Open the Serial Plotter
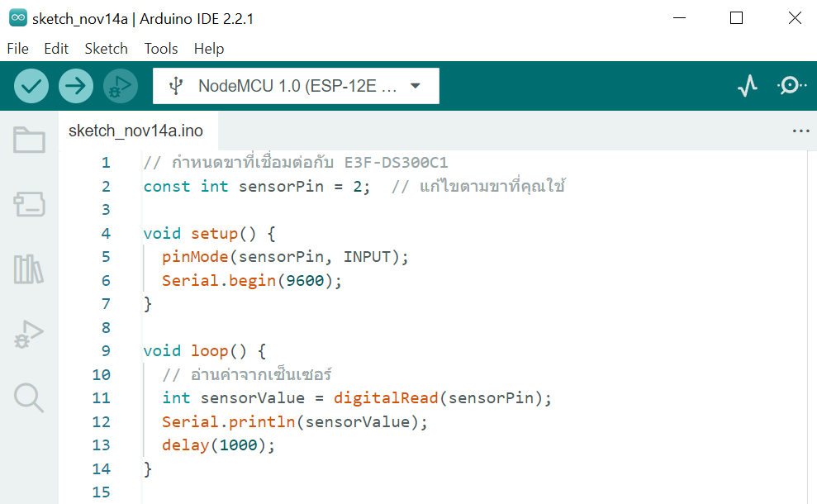The height and width of the screenshot is (504, 817). point(748,86)
